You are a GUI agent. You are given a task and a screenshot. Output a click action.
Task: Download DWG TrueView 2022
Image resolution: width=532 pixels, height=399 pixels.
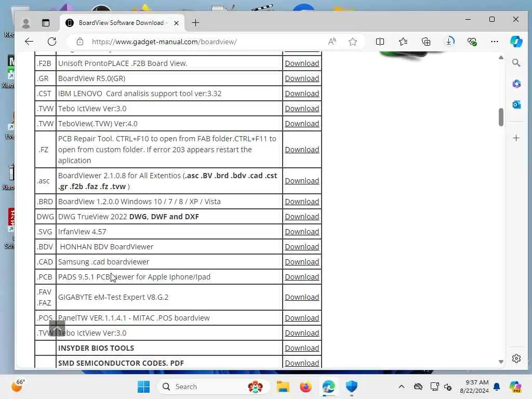[x=302, y=217]
